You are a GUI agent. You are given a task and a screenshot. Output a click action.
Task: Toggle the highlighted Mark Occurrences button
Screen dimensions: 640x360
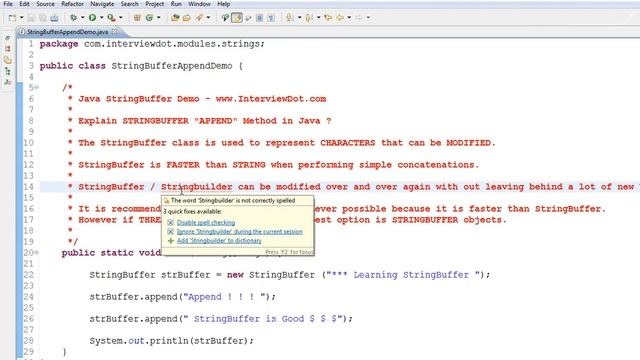click(x=237, y=18)
